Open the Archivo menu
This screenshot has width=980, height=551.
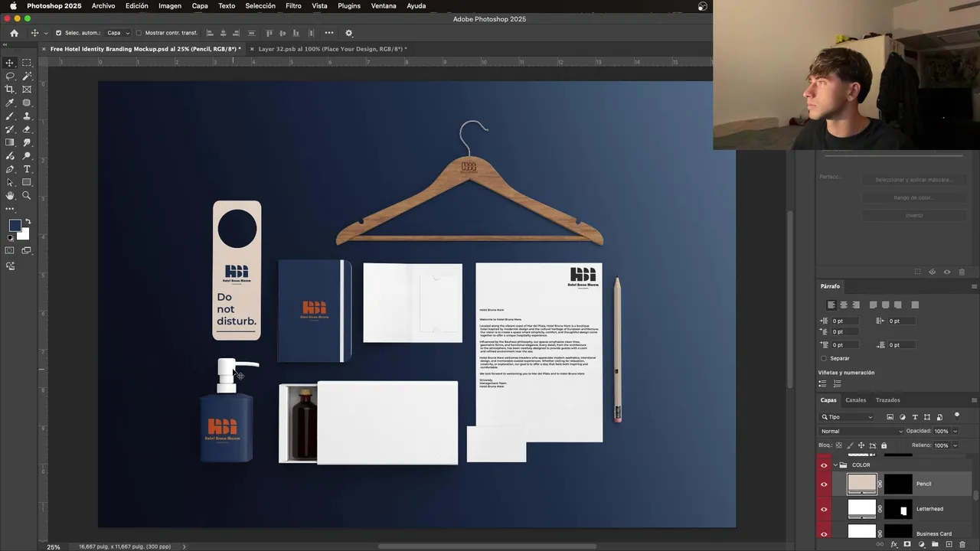[x=103, y=6]
